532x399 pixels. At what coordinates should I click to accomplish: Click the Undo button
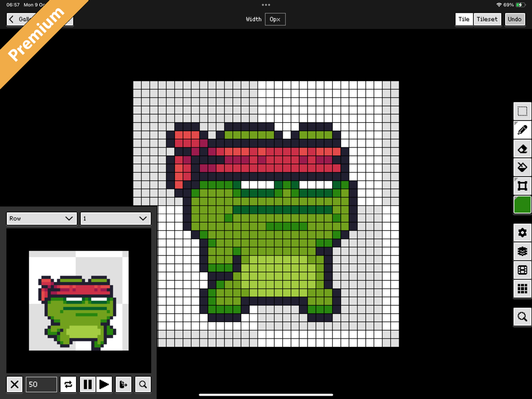pyautogui.click(x=515, y=20)
